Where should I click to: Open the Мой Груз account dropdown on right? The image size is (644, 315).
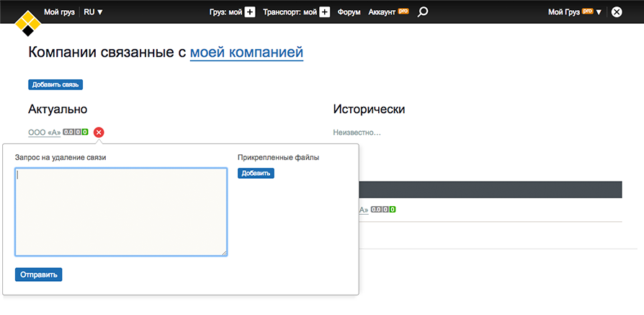(574, 12)
